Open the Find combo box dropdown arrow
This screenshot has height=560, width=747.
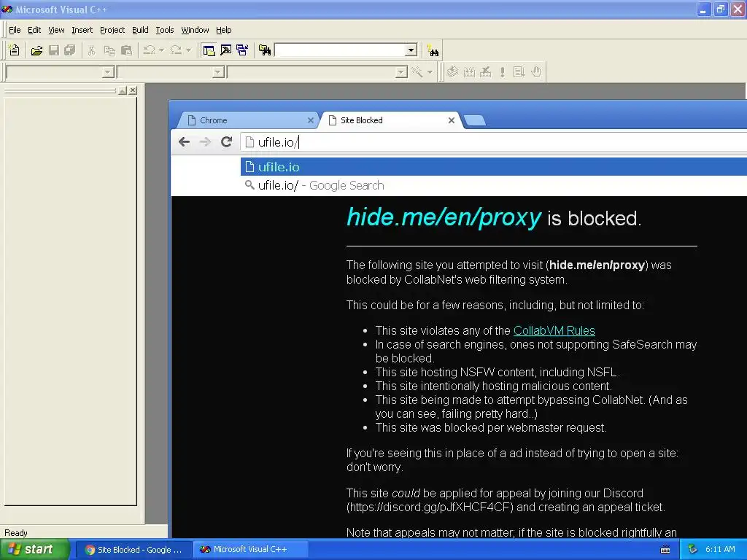411,50
